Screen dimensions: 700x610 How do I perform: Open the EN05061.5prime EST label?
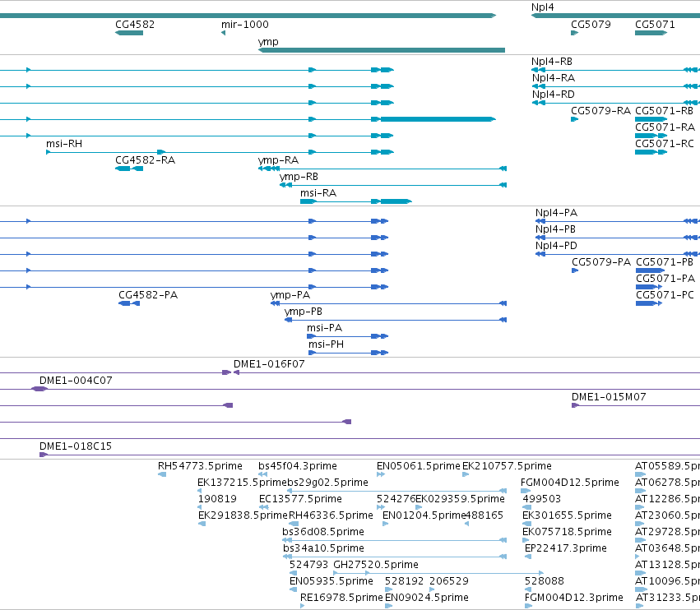coord(419,466)
